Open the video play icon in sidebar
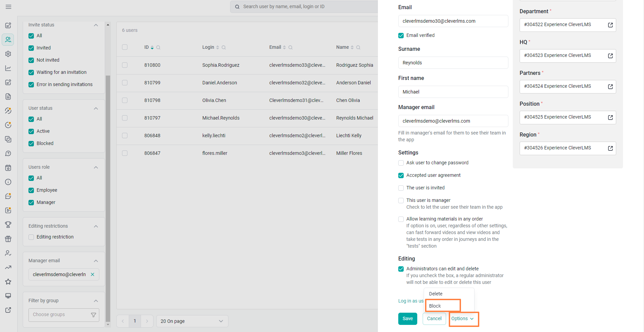The image size is (644, 332). (8, 210)
